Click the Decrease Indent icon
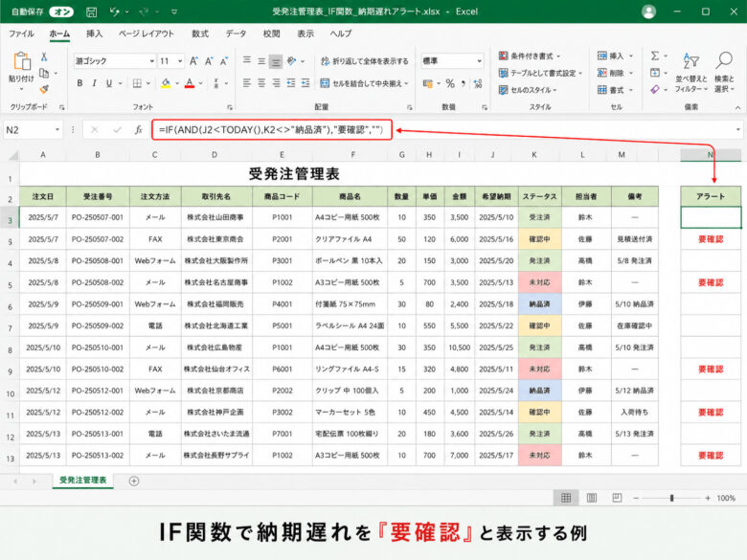The height and width of the screenshot is (560, 747). (x=290, y=83)
